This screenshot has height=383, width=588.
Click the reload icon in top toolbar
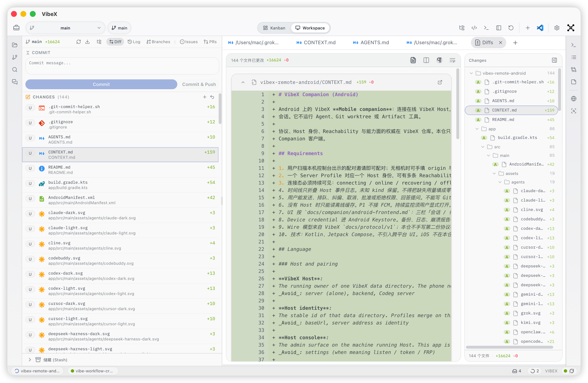[511, 28]
